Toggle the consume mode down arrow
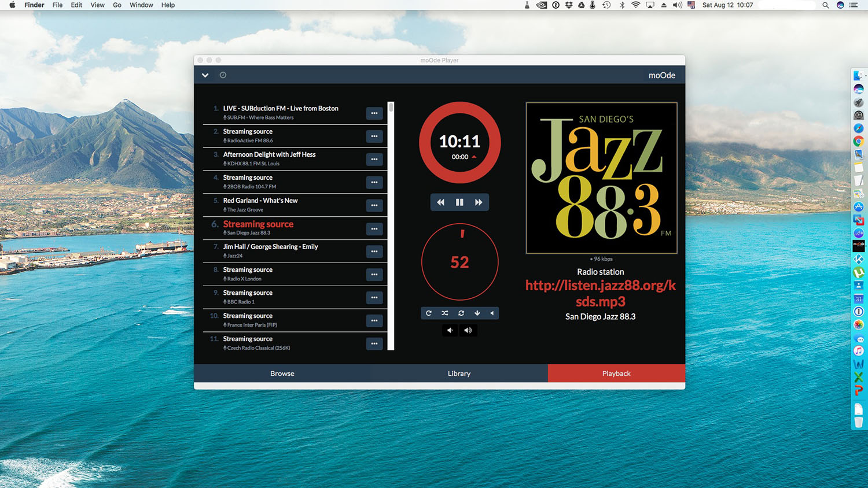This screenshot has width=868, height=488. [x=477, y=313]
